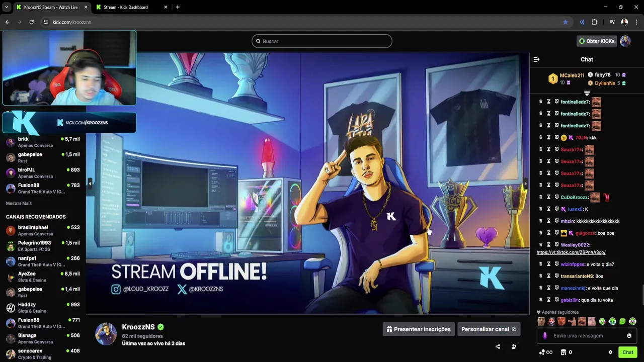Image resolution: width=644 pixels, height=362 pixels.
Task: Open Haddzy recommended channel
Action: pyautogui.click(x=43, y=308)
